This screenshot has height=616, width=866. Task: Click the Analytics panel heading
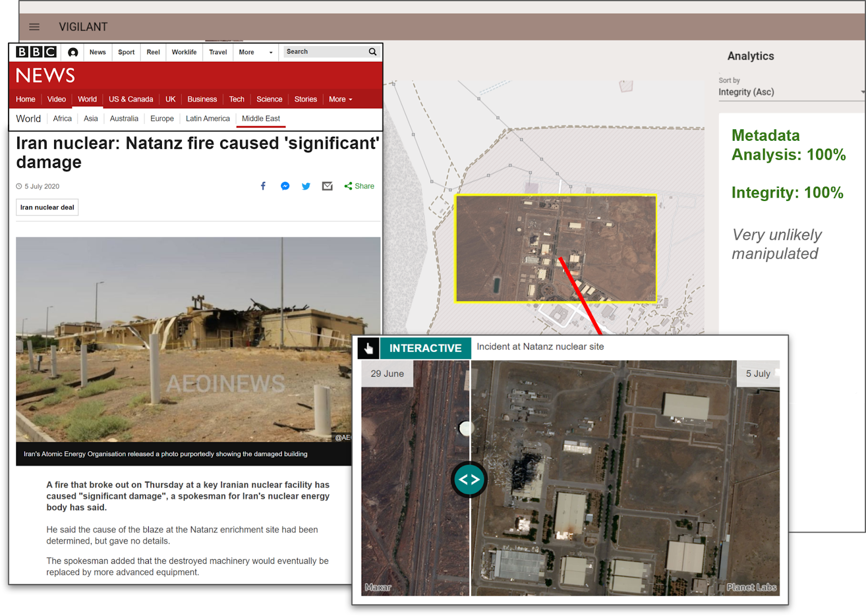[751, 56]
